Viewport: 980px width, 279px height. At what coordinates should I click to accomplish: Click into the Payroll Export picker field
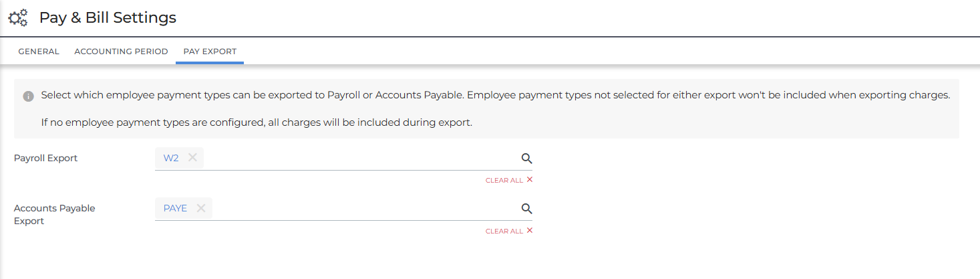pos(361,159)
